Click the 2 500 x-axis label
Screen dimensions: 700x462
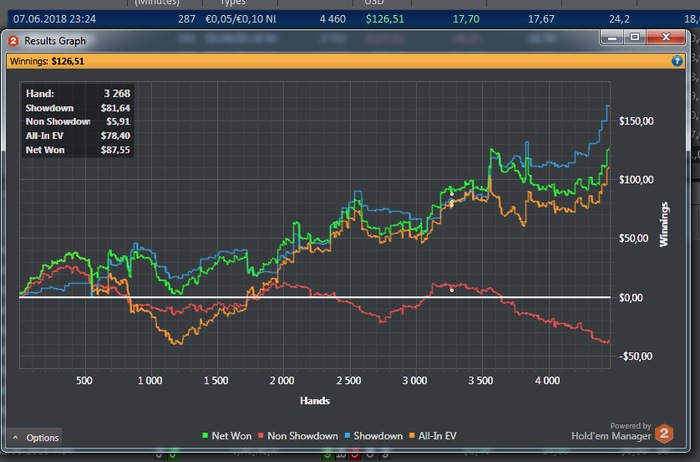349,381
